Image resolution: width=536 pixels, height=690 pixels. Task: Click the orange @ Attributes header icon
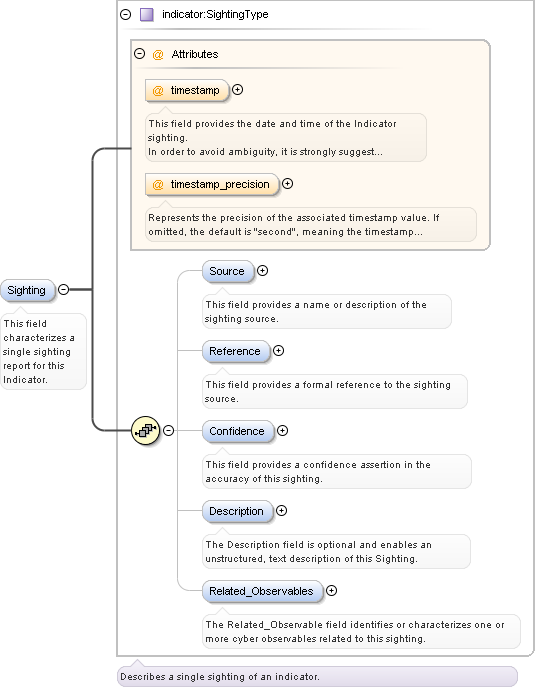click(158, 55)
